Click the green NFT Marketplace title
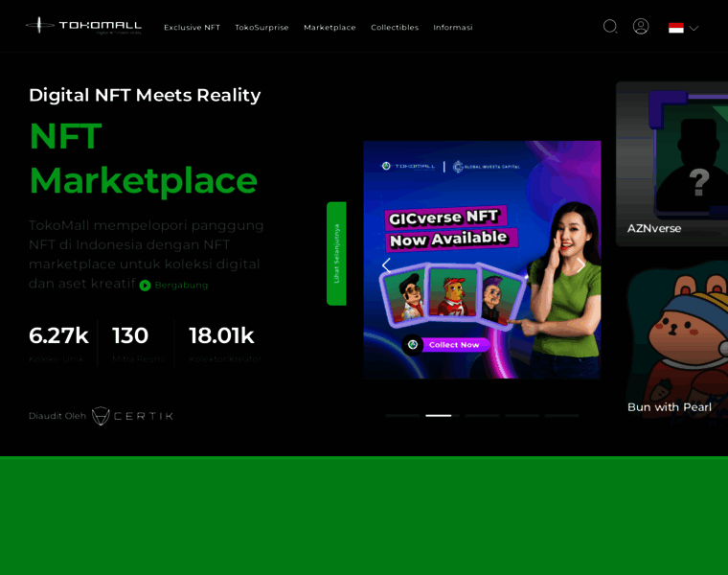The width and height of the screenshot is (728, 575). tap(144, 158)
